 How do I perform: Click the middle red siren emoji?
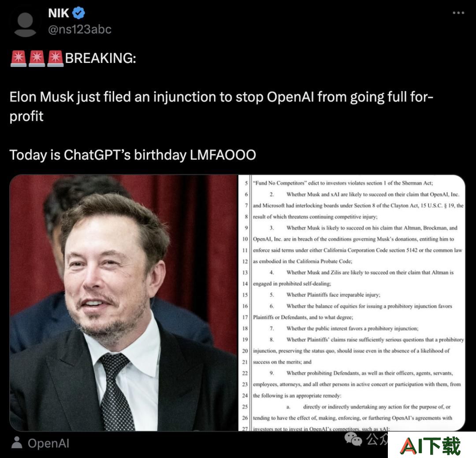tap(37, 59)
